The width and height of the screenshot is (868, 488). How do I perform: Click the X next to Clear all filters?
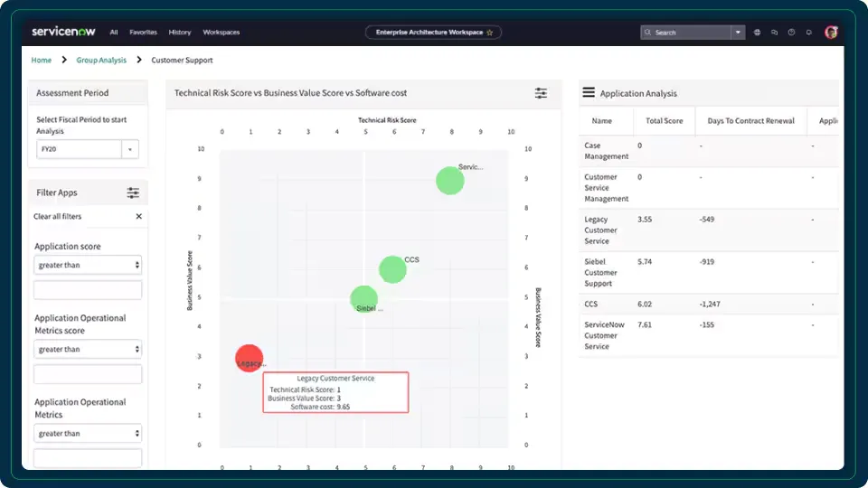point(139,216)
